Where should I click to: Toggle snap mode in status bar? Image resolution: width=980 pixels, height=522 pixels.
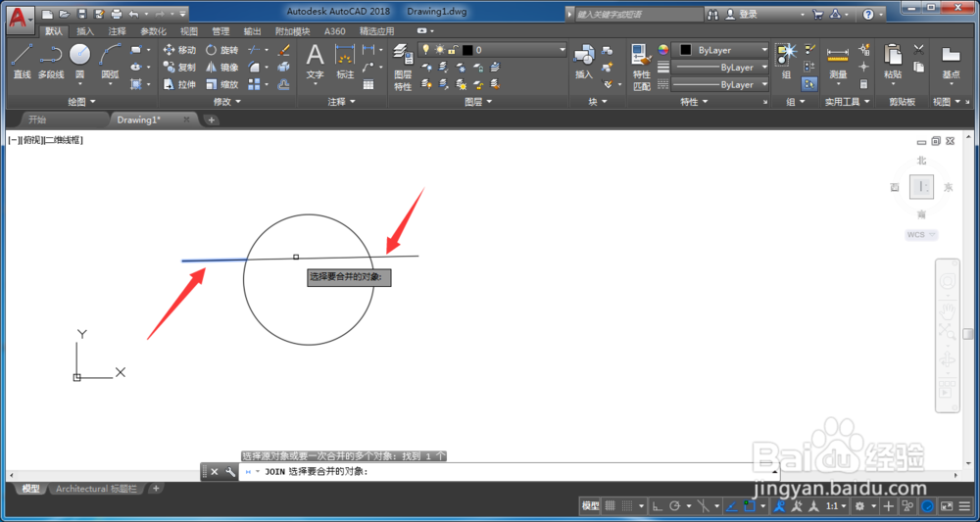point(627,505)
